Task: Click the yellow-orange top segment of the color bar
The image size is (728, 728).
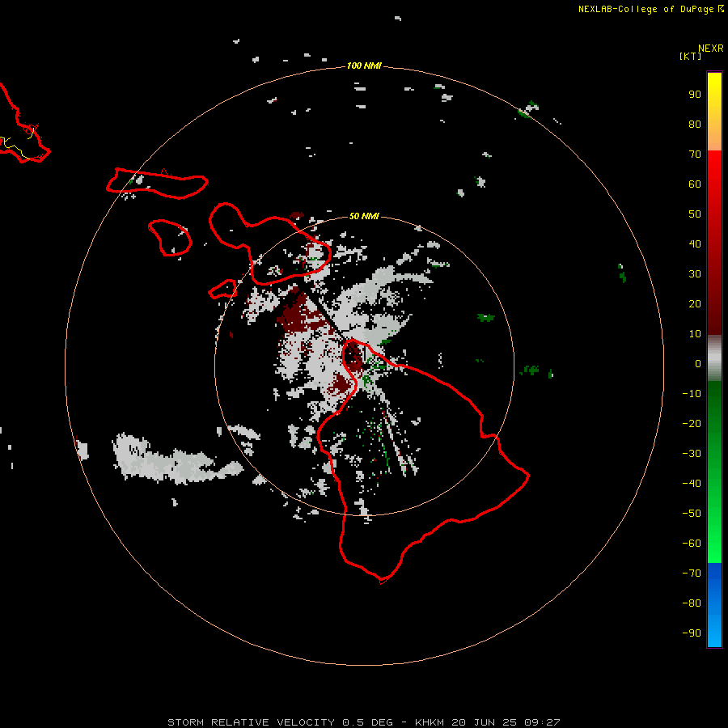Action: click(x=714, y=112)
